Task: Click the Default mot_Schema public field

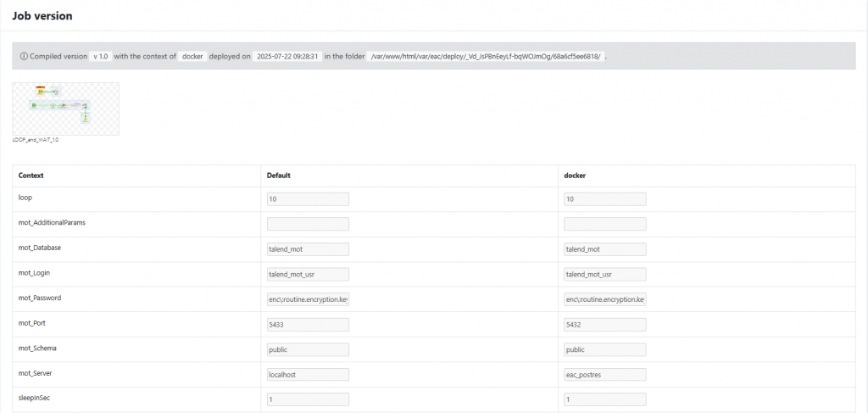Action: [308, 349]
